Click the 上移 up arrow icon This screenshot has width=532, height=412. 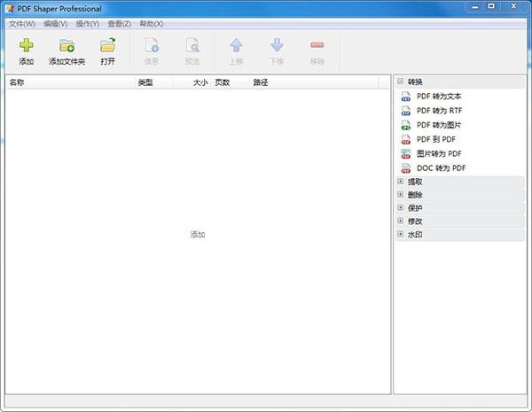(x=236, y=46)
